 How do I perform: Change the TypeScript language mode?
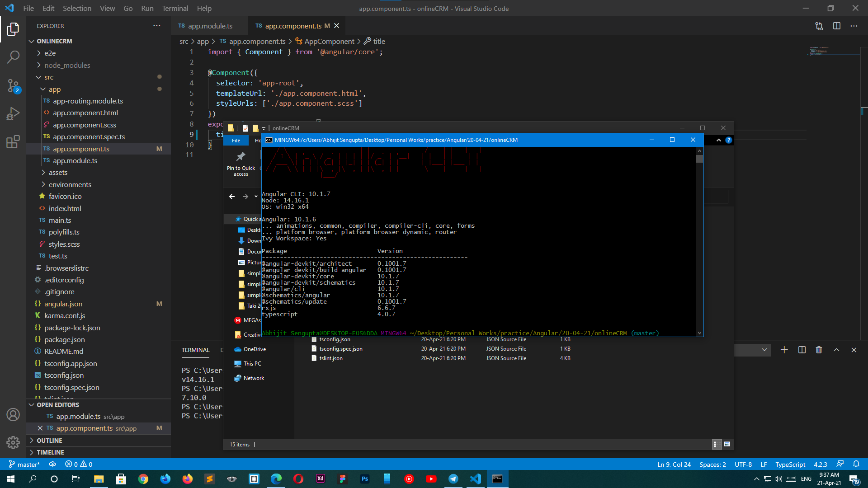790,464
